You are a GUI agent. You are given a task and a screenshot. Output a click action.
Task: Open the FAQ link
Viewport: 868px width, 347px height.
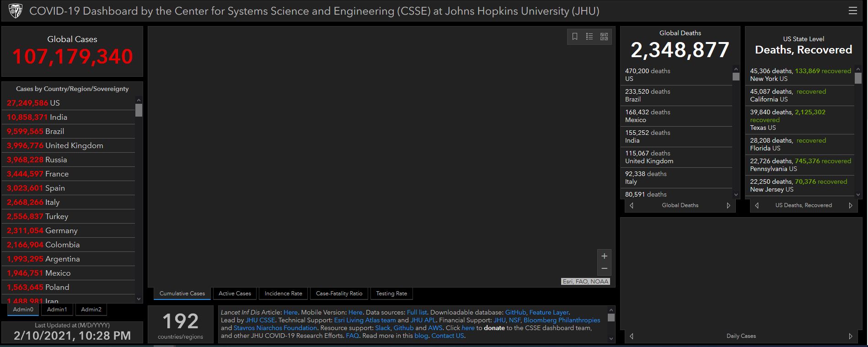(352, 336)
